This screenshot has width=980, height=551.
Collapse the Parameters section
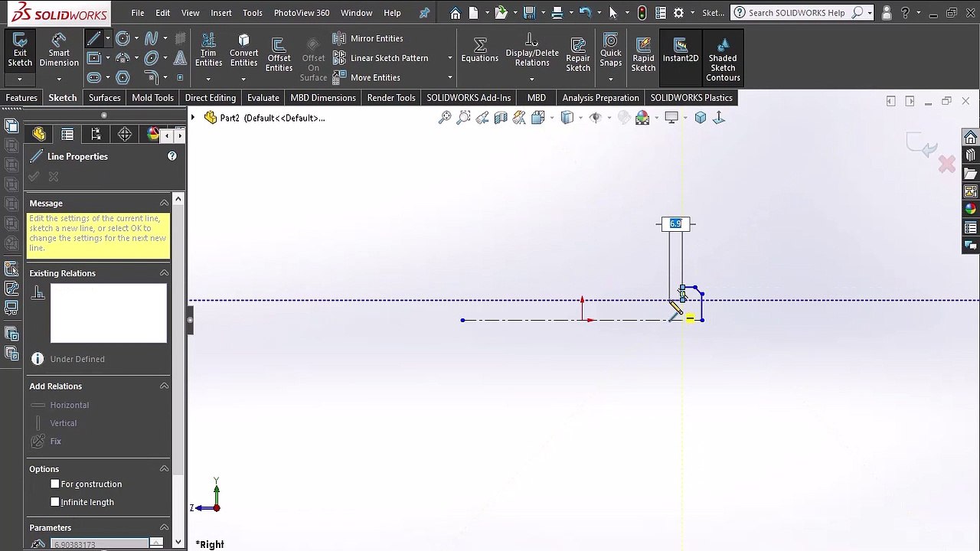pyautogui.click(x=164, y=528)
